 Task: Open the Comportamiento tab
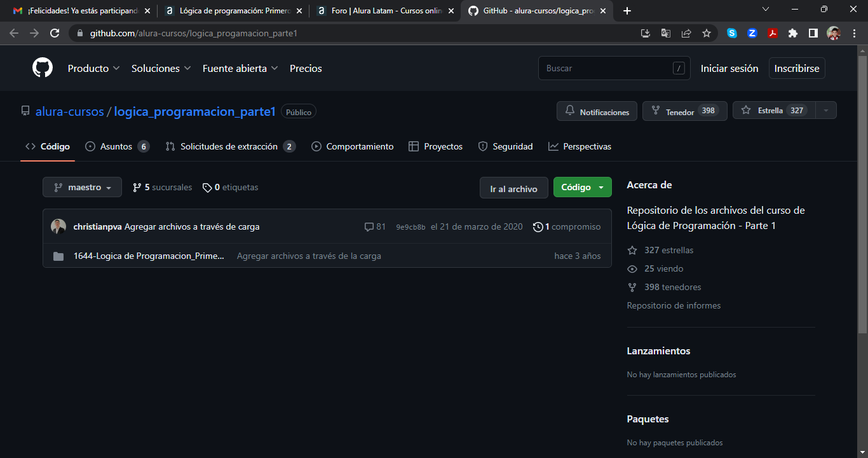pyautogui.click(x=353, y=146)
